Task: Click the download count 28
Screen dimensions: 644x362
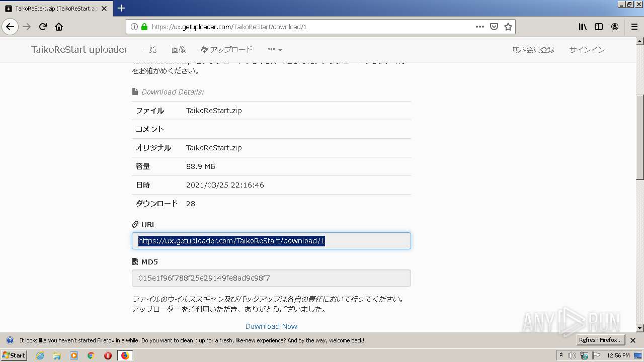Action: (x=191, y=204)
